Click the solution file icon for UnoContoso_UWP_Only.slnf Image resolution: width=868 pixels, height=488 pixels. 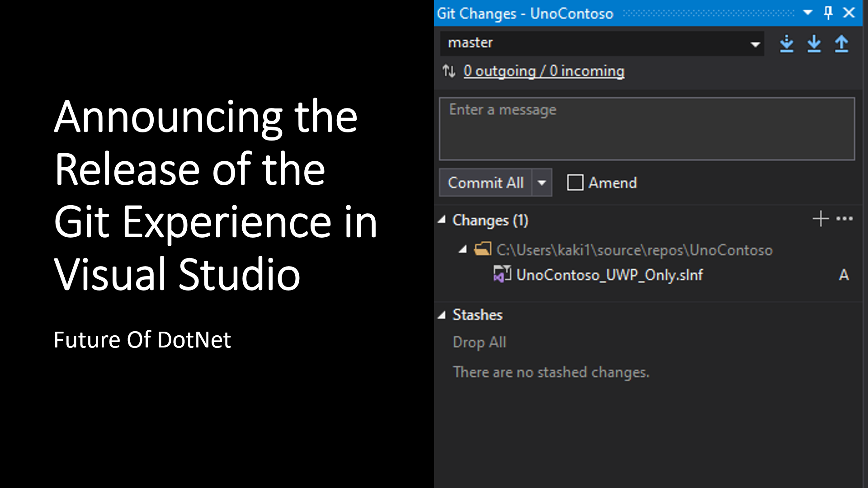pyautogui.click(x=502, y=274)
